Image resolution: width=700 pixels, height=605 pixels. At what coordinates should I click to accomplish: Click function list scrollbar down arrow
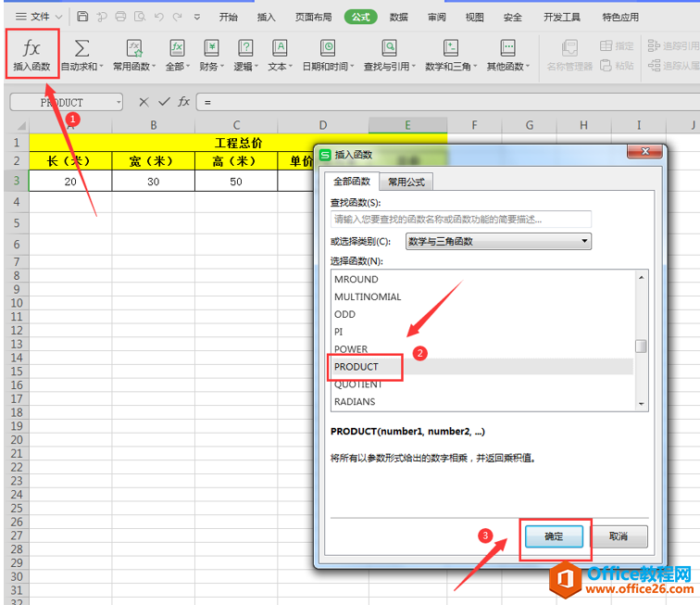(641, 404)
